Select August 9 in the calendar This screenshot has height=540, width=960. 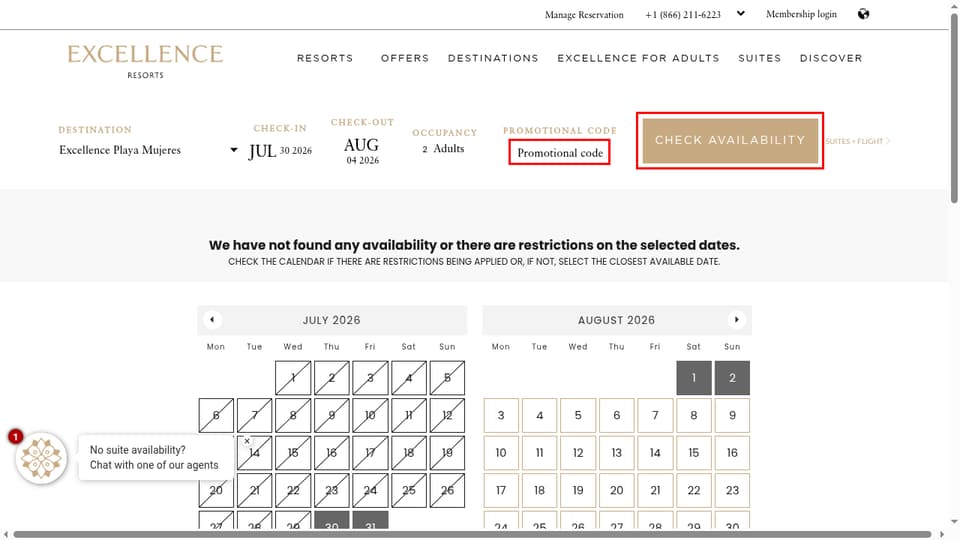click(x=732, y=415)
